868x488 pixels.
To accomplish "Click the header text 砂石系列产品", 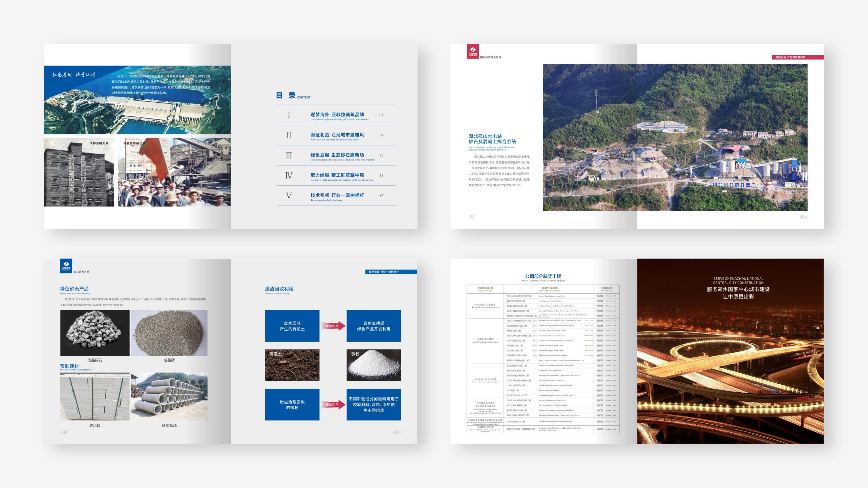I will coord(81,272).
